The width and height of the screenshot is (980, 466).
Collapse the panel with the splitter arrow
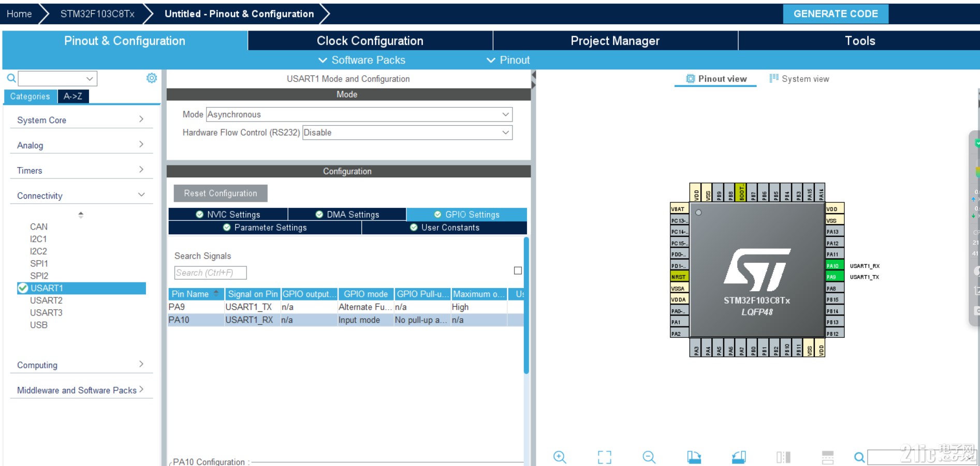click(533, 76)
